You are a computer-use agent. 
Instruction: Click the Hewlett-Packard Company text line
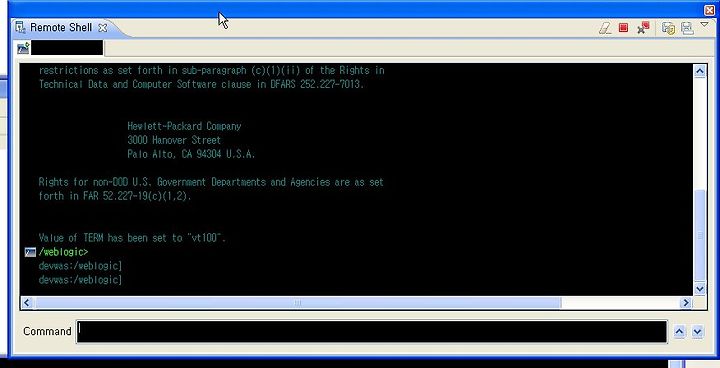point(184,126)
